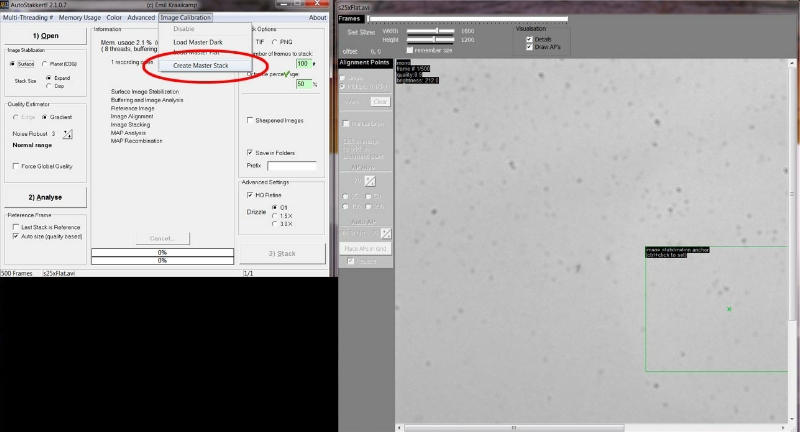The height and width of the screenshot is (432, 800).
Task: Toggle the Sharpened Images checkbox
Action: [249, 120]
